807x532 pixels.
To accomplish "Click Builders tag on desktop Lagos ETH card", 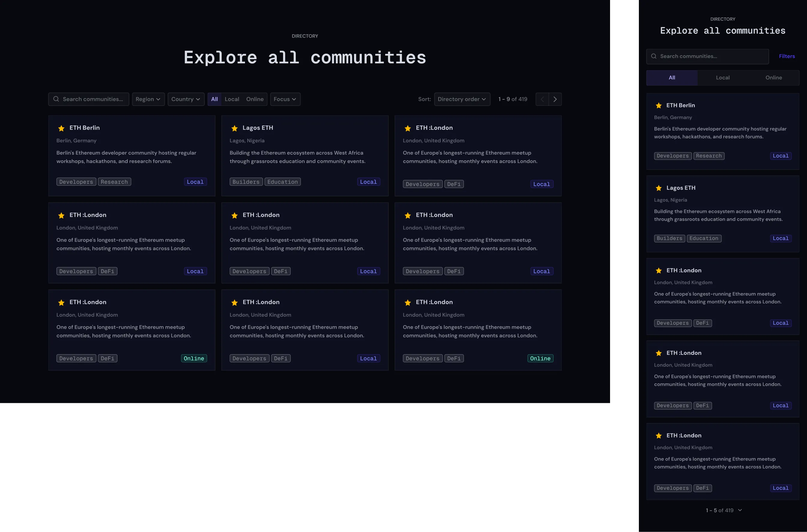I will tap(246, 182).
